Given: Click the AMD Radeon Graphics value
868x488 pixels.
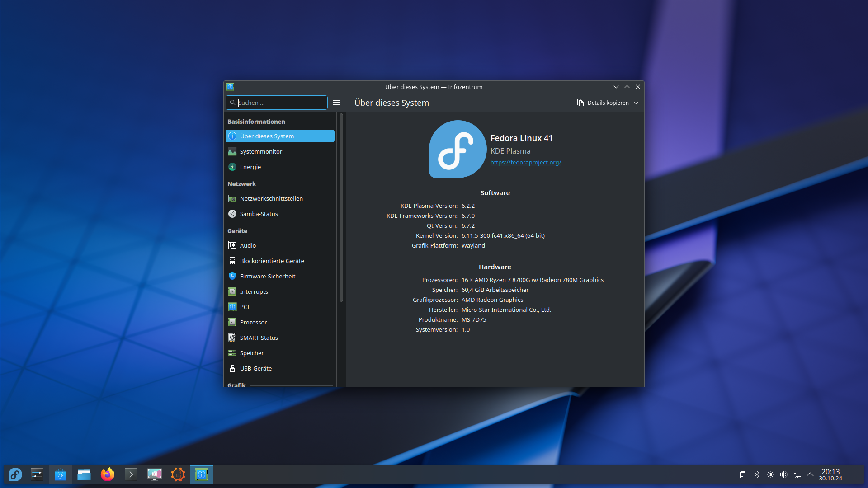Looking at the screenshot, I should [492, 300].
